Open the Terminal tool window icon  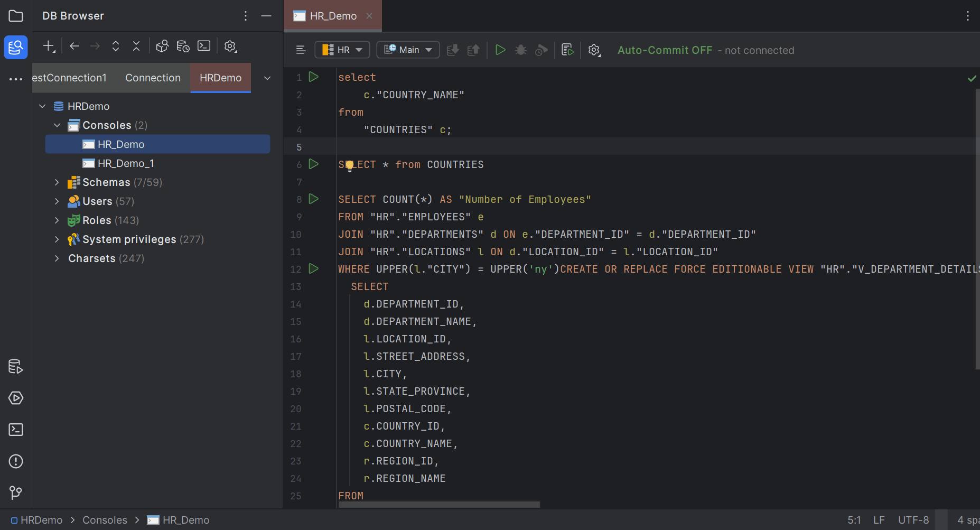pos(15,430)
